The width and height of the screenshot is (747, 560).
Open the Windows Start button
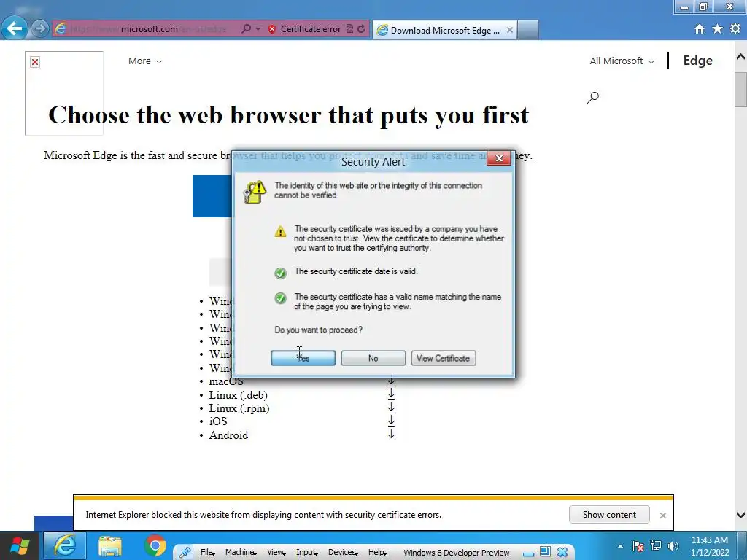pos(20,545)
